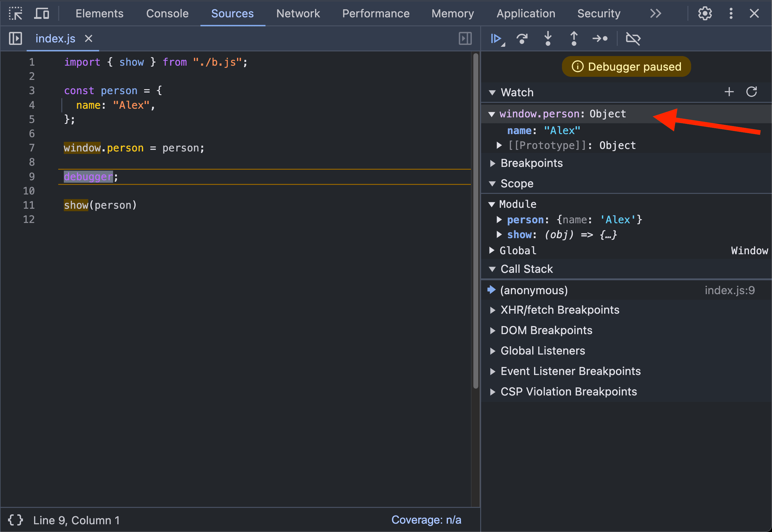Click the debugger statement on line 9

click(x=91, y=177)
